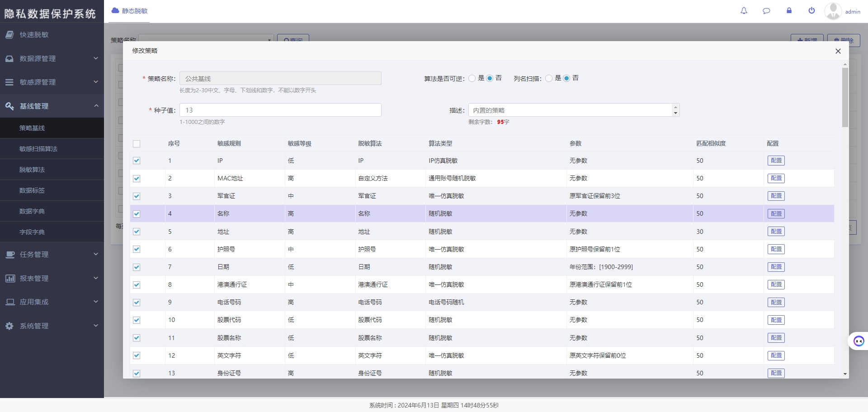The image size is (868, 412).
Task: Expand the 应用集成 menu chevron
Action: 96,302
